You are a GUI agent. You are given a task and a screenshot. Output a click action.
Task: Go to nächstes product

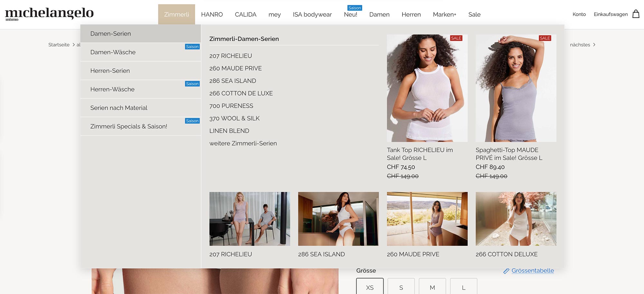click(580, 45)
